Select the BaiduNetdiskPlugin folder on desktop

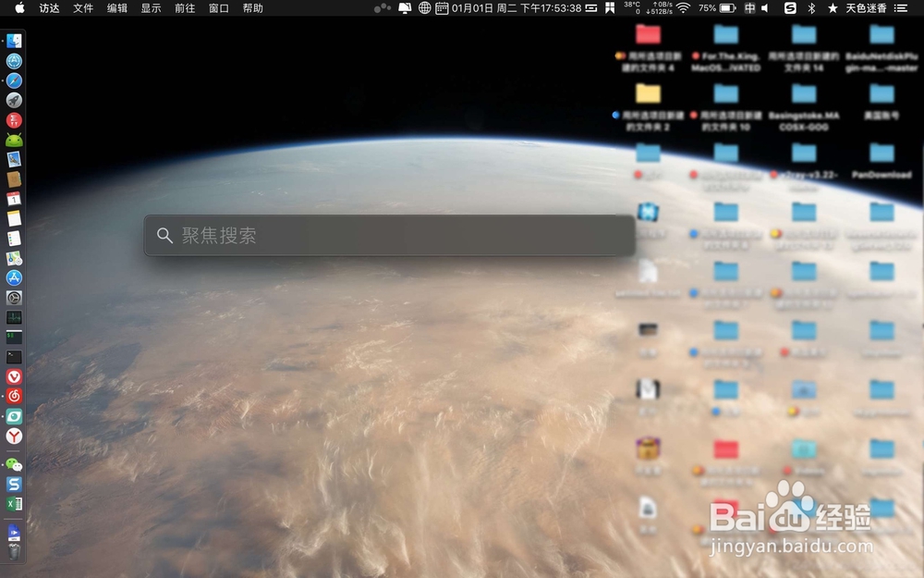(x=881, y=47)
